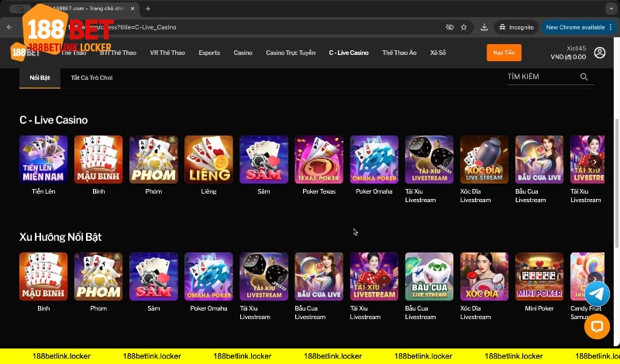Go to the Esports section
The width and height of the screenshot is (620, 364).
pos(209,53)
